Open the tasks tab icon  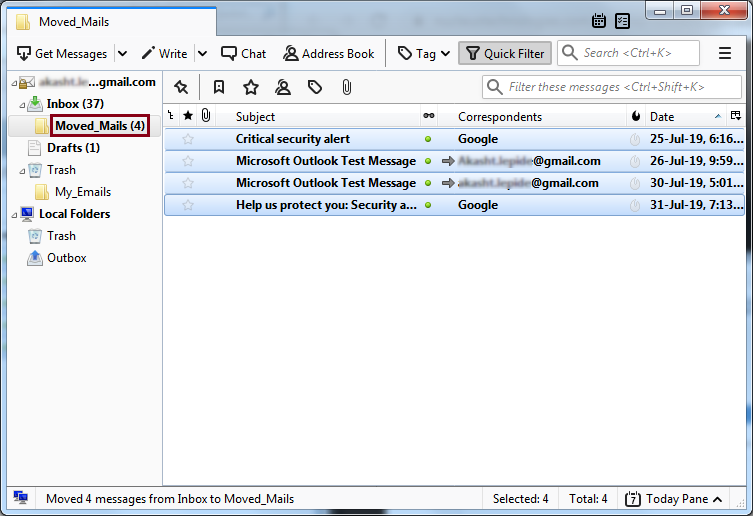pyautogui.click(x=622, y=21)
